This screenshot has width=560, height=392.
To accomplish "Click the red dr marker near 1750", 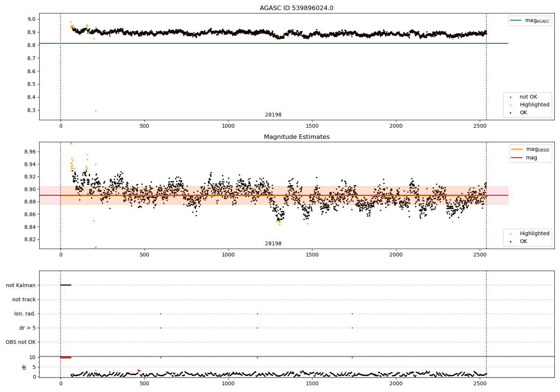I will point(352,357).
